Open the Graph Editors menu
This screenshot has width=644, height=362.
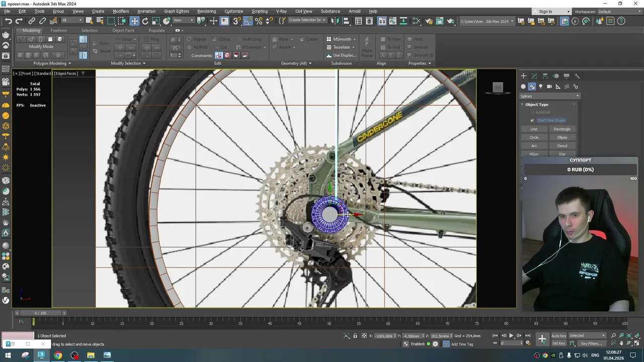(177, 11)
